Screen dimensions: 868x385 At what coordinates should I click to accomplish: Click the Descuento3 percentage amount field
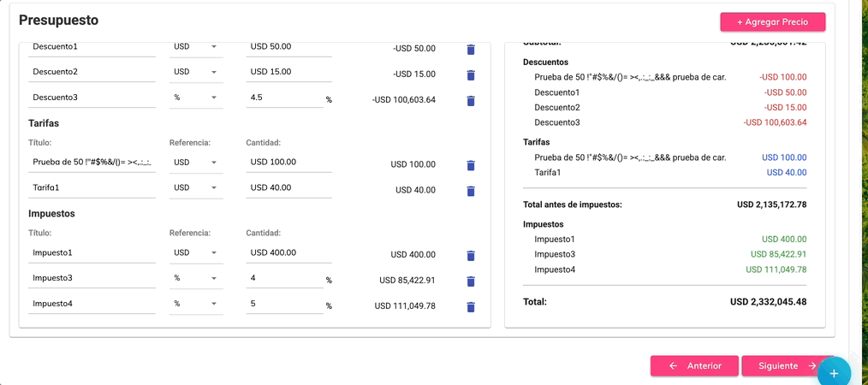(284, 98)
